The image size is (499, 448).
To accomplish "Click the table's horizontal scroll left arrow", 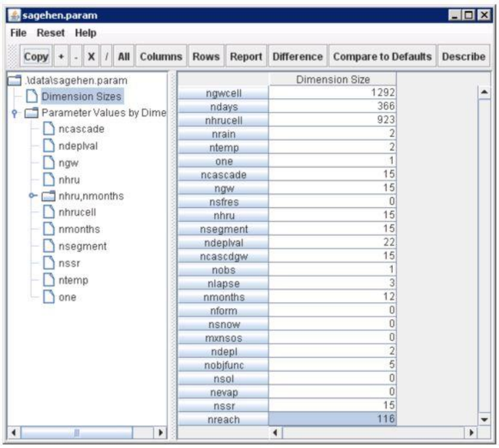I will 275,432.
